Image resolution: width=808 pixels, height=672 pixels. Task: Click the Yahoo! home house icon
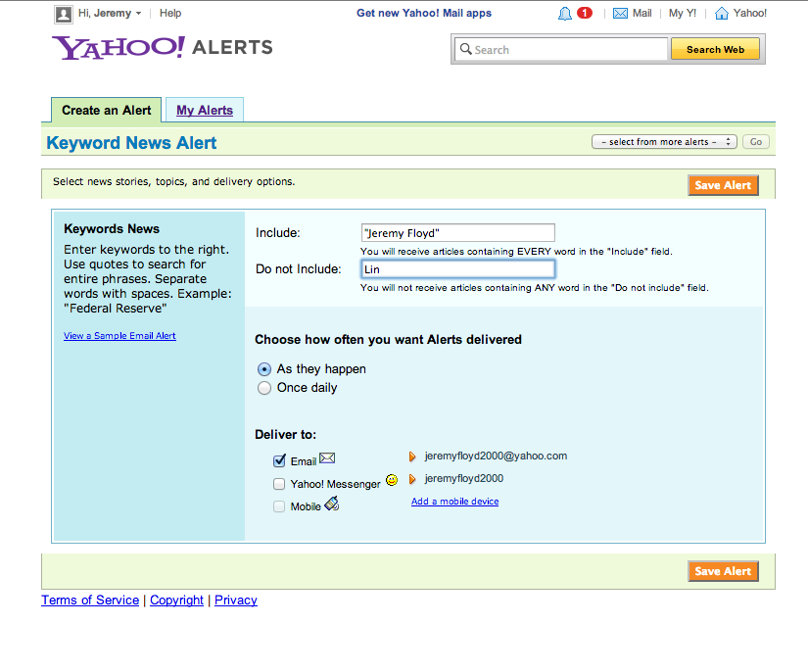[722, 14]
